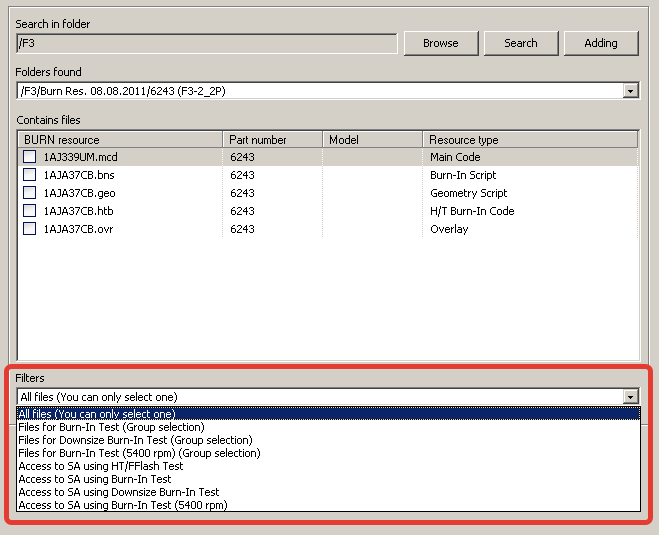This screenshot has width=659, height=535.
Task: Enable the 1AJA37CB.geo file checkbox
Action: coord(30,193)
